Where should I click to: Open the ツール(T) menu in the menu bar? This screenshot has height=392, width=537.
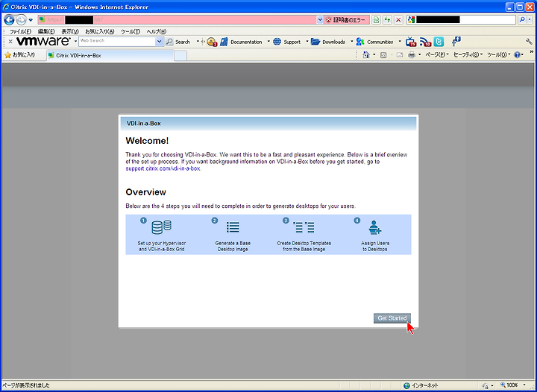point(131,31)
